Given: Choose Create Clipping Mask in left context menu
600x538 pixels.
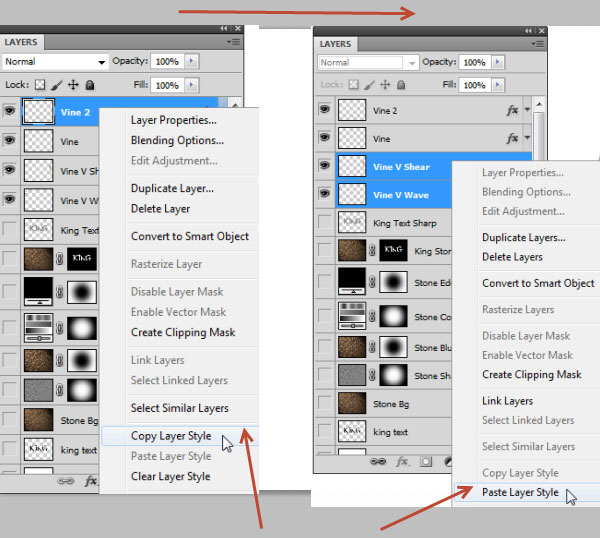Looking at the screenshot, I should 183,332.
